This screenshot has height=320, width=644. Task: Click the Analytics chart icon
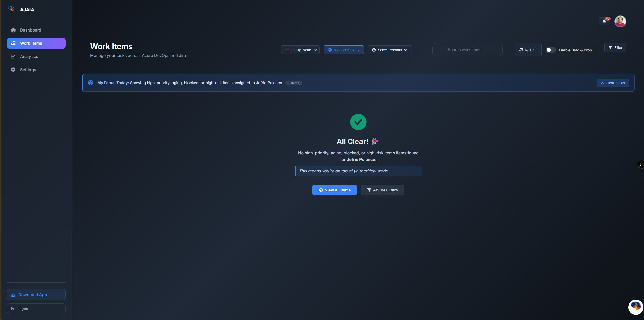pos(13,56)
